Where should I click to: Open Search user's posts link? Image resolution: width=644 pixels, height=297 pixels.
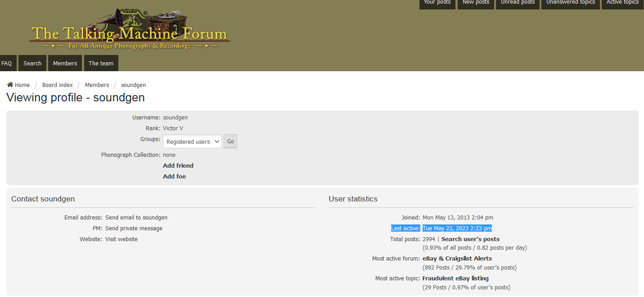pyautogui.click(x=470, y=239)
